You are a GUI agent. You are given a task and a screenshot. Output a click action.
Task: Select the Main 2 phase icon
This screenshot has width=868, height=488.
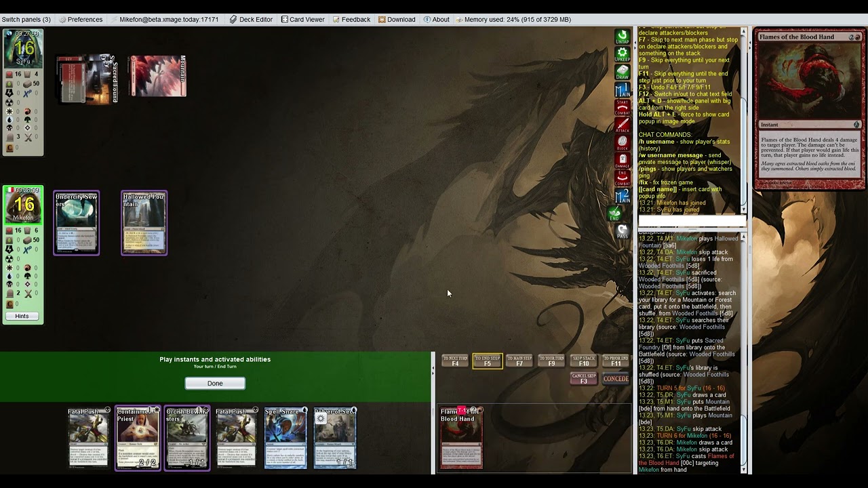622,197
